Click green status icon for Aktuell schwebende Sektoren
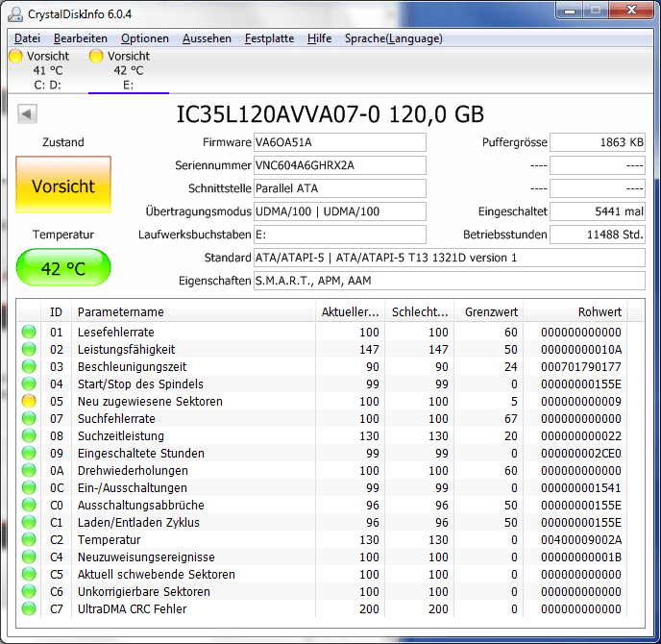 pyautogui.click(x=29, y=574)
